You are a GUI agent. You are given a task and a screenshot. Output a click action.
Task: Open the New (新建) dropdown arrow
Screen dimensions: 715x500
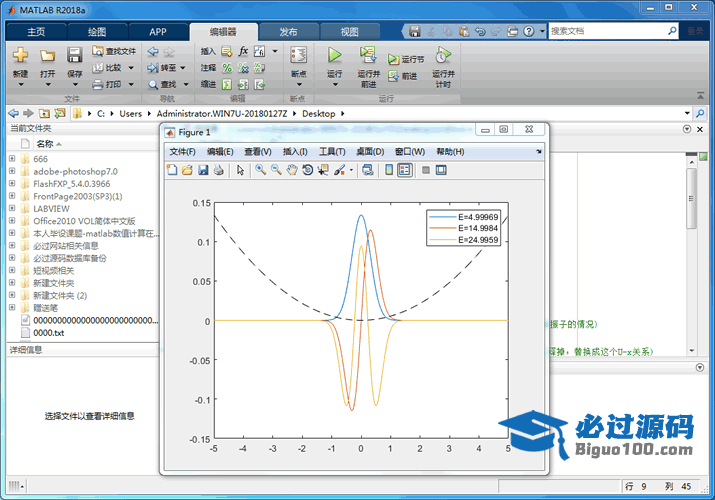pyautogui.click(x=21, y=85)
